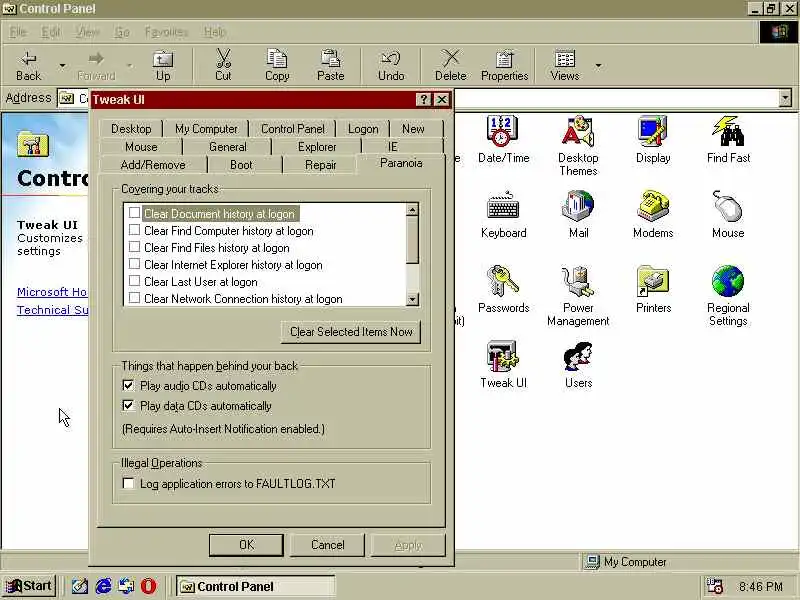Uncheck Play data CDs automatically
The height and width of the screenshot is (600, 800).
[128, 406]
